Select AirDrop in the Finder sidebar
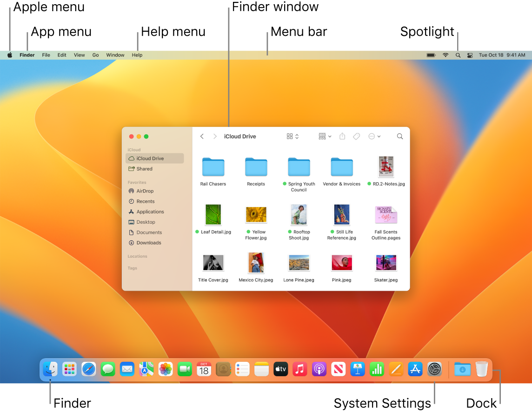The image size is (532, 413). [144, 191]
